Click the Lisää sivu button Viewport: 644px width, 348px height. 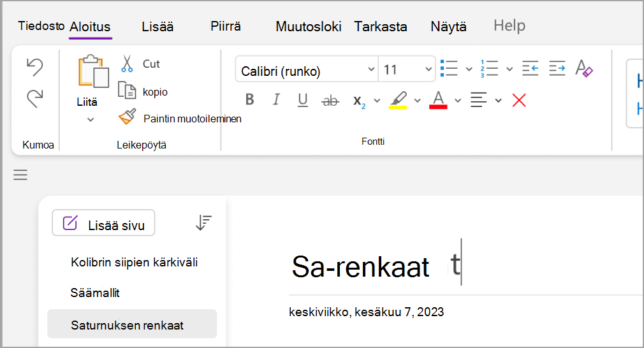point(103,223)
